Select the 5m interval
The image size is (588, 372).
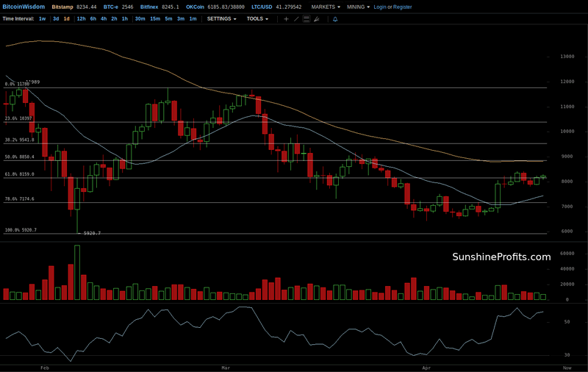169,19
